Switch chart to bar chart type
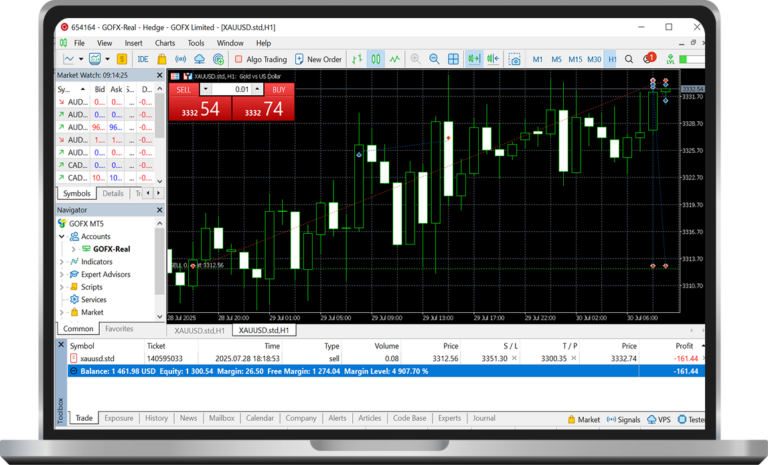 [357, 59]
